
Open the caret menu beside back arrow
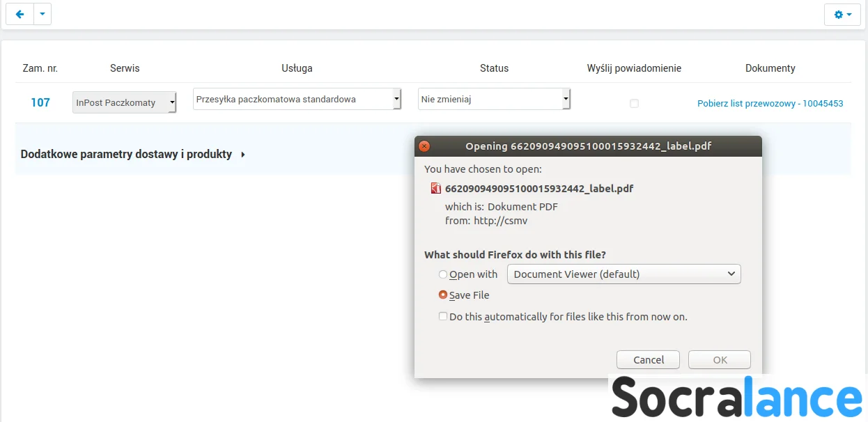tap(42, 14)
